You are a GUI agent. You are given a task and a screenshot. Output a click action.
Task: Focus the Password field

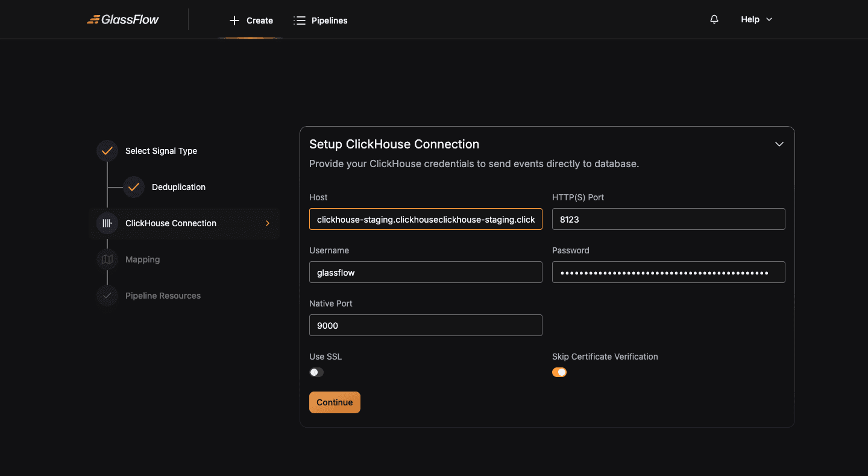pos(668,272)
